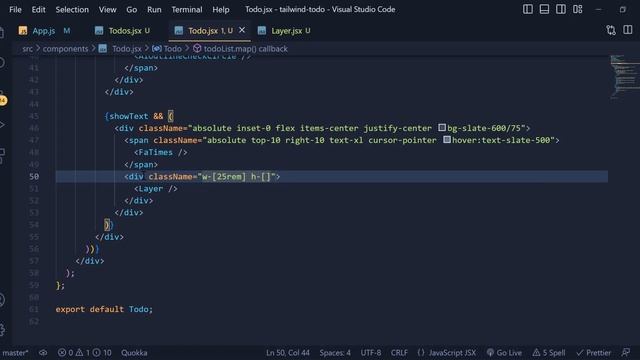Open the View menu

pos(107,9)
